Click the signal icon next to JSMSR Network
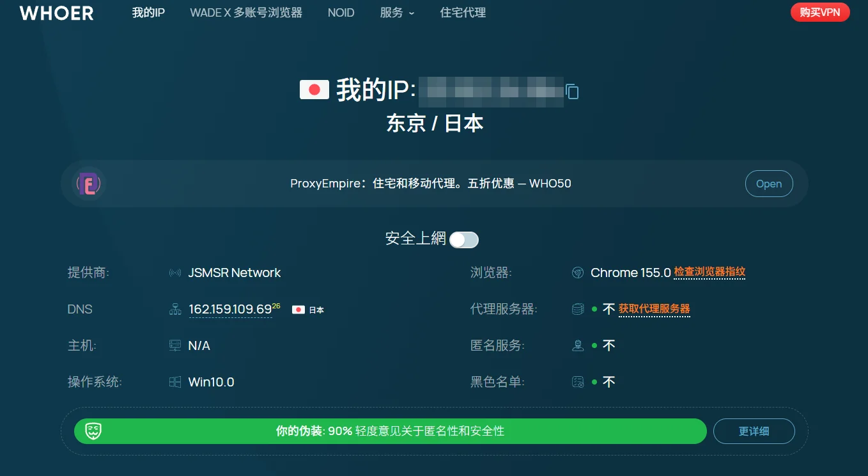 click(x=174, y=273)
